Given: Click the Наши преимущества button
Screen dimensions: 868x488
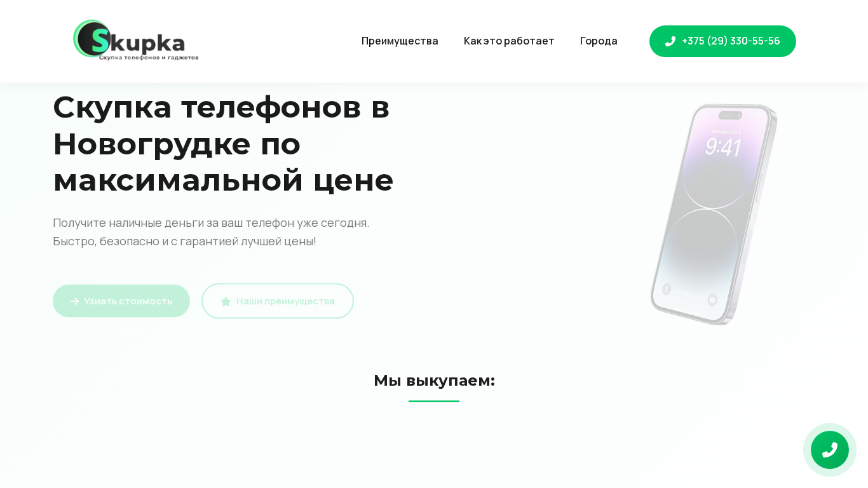Looking at the screenshot, I should click(278, 301).
